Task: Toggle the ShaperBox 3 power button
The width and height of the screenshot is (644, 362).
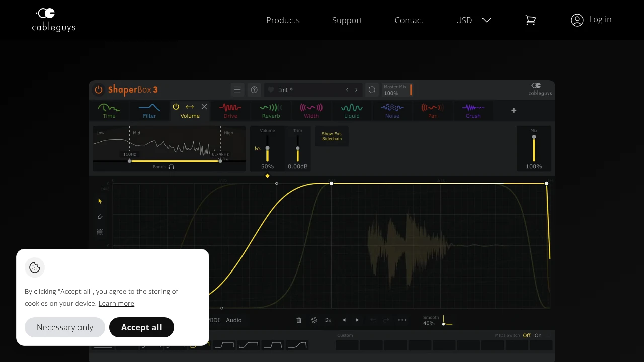Action: 99,89
